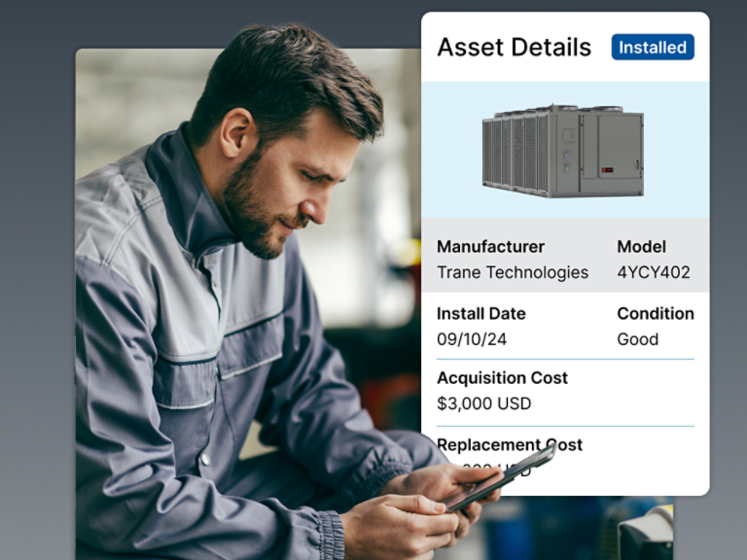Select the $3,000 USD value
The width and height of the screenshot is (747, 560).
484,403
